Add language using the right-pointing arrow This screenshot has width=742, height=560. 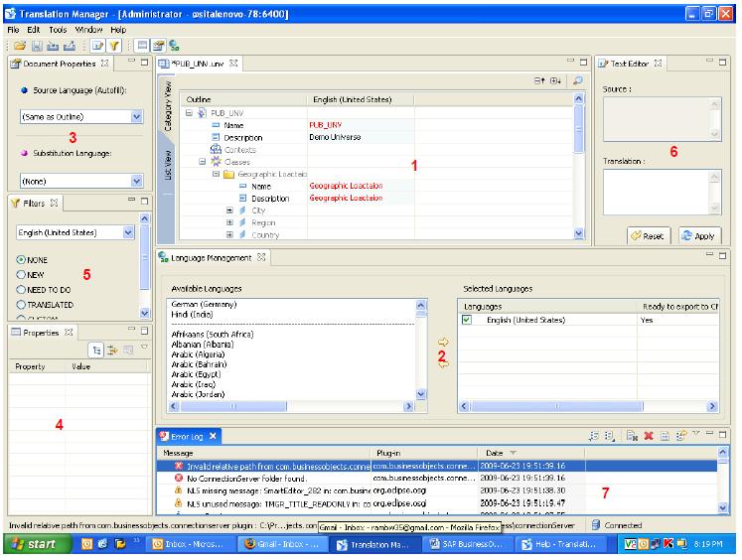point(443,342)
